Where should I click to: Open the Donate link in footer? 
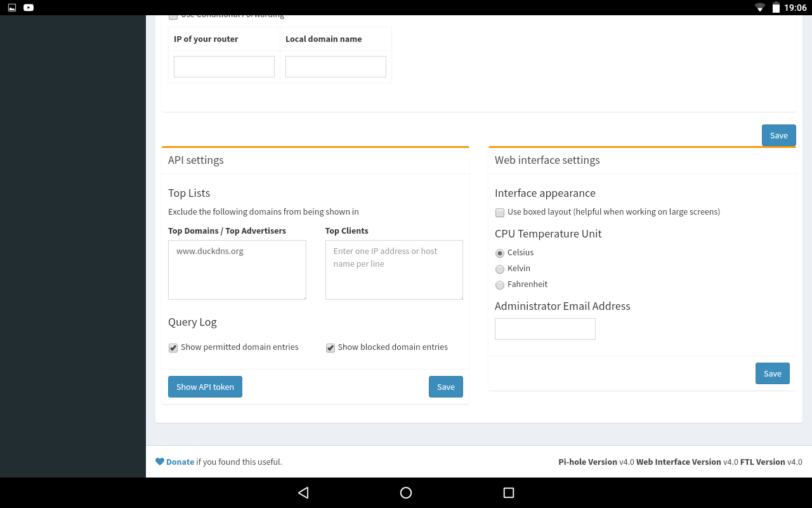coord(180,462)
